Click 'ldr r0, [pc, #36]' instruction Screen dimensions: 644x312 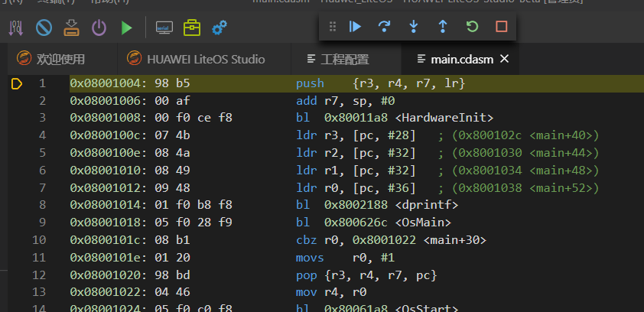pyautogui.click(x=356, y=188)
